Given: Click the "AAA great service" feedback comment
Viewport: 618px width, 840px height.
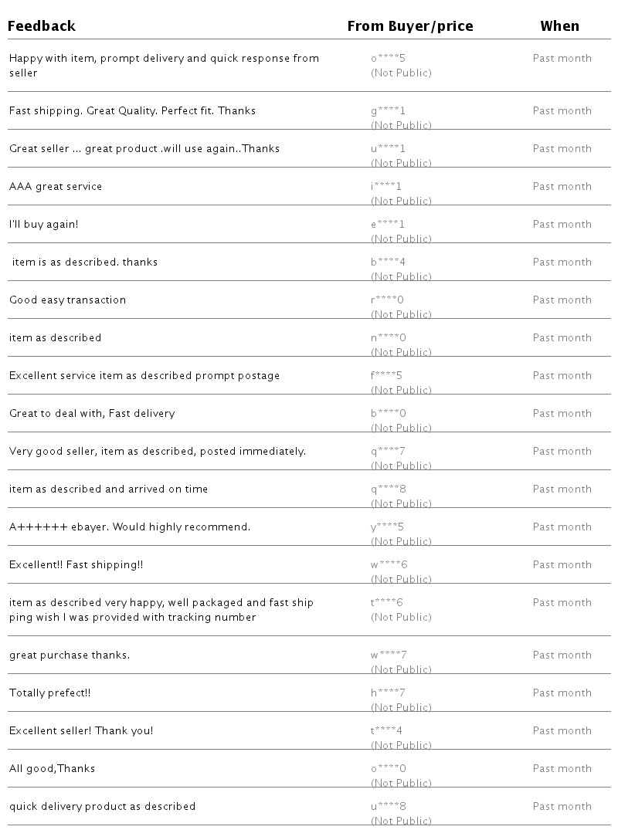Looking at the screenshot, I should pos(56,186).
